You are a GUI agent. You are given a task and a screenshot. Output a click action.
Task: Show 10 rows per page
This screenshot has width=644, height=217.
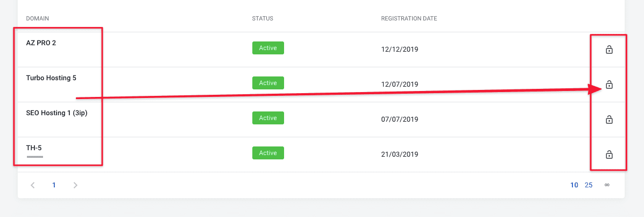(574, 185)
